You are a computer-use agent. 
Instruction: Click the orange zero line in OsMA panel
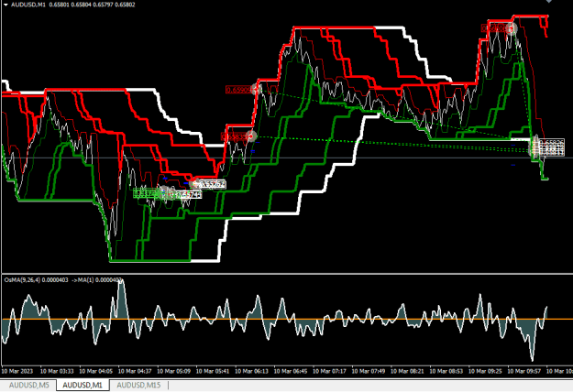click(286, 320)
